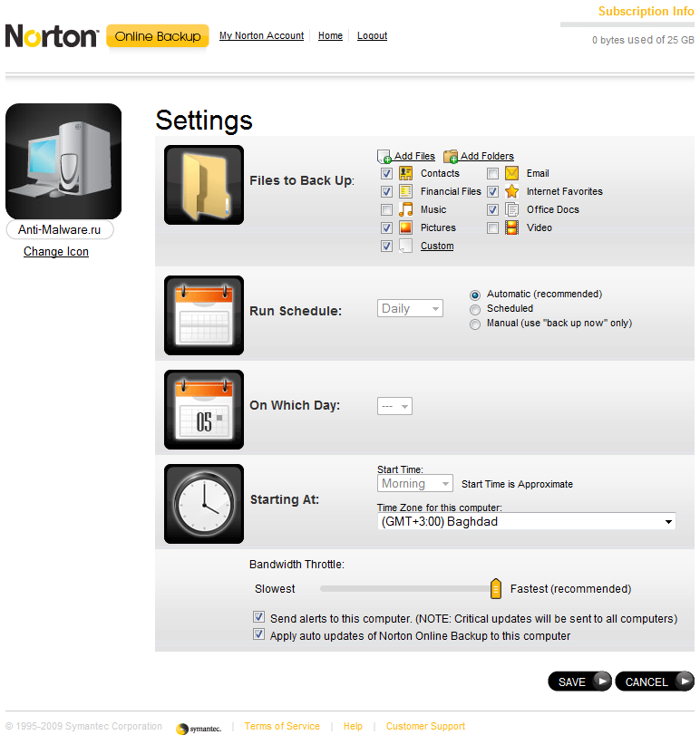Image resolution: width=700 pixels, height=735 pixels.
Task: Go to Home in top navigation
Action: (x=330, y=35)
